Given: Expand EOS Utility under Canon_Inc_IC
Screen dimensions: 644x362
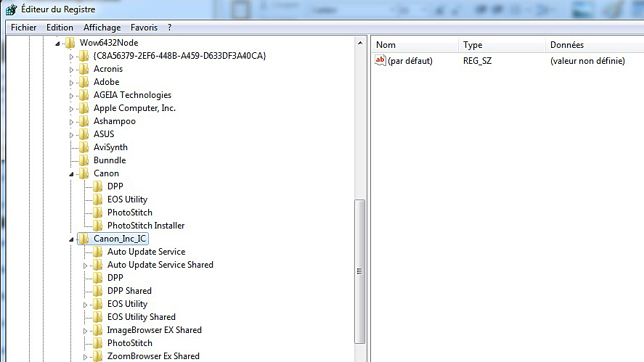Looking at the screenshot, I should tap(86, 305).
